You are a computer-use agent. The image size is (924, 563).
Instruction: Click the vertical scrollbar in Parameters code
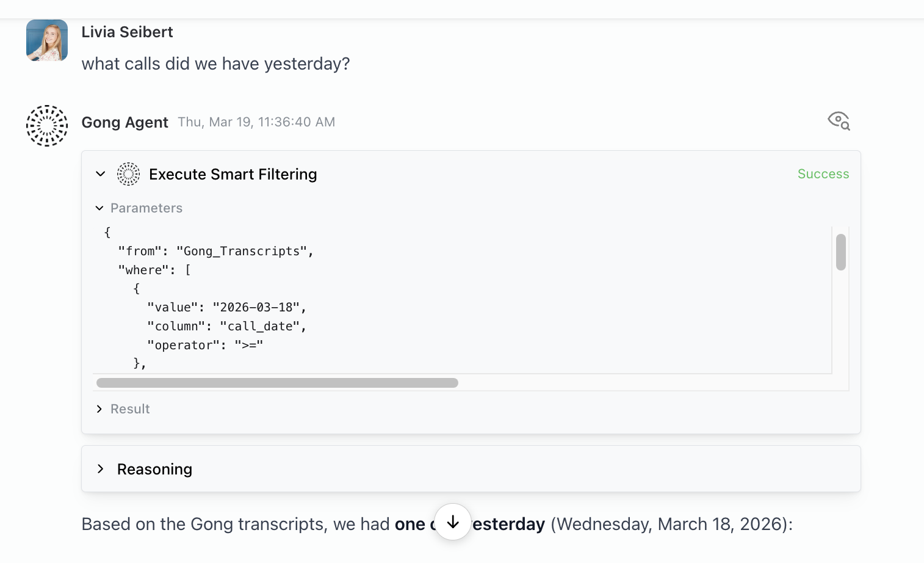(x=840, y=252)
